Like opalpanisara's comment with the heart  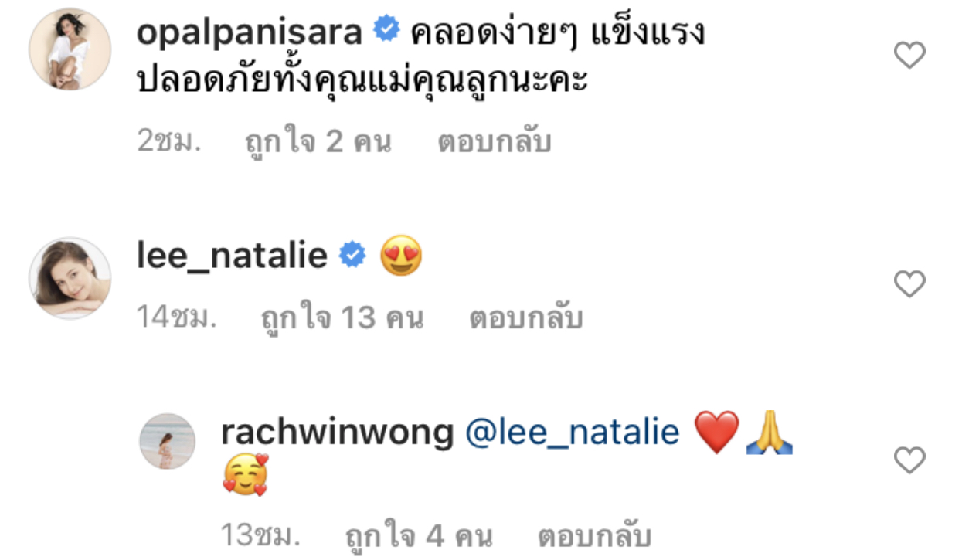click(x=909, y=55)
